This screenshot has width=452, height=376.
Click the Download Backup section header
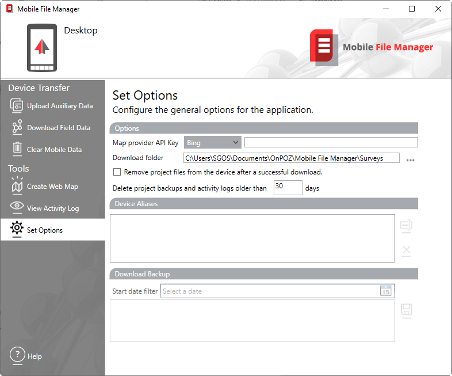(x=264, y=274)
